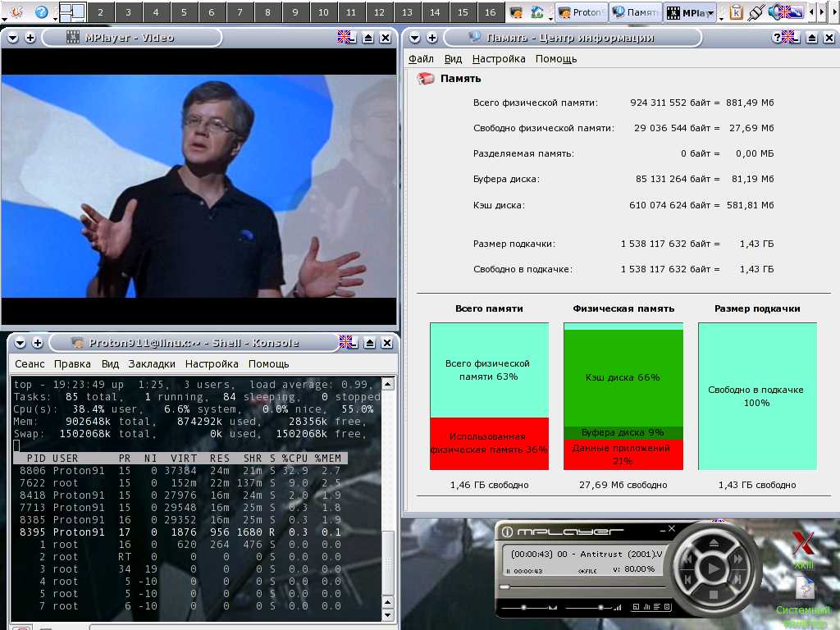Rewind with MPlayer's double-left arrow button
840x630 pixels.
pyautogui.click(x=689, y=559)
